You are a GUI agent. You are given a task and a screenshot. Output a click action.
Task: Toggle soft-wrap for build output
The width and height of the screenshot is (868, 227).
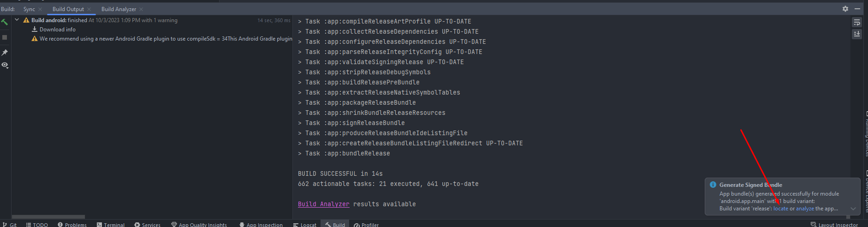[x=856, y=23]
